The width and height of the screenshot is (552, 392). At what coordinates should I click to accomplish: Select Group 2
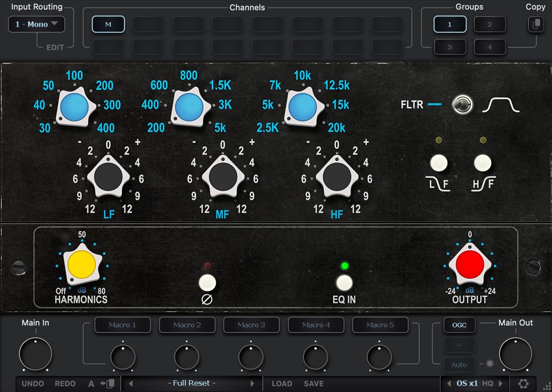(x=489, y=24)
